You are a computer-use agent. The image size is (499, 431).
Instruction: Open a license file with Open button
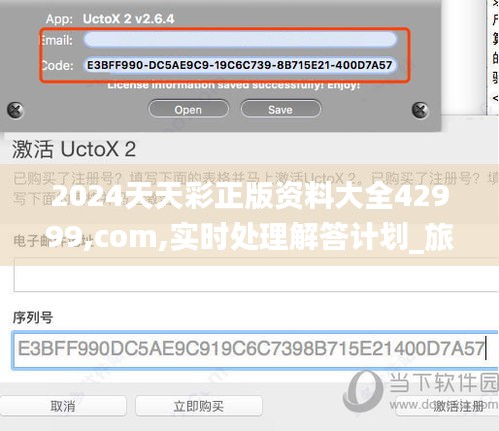coord(188,109)
